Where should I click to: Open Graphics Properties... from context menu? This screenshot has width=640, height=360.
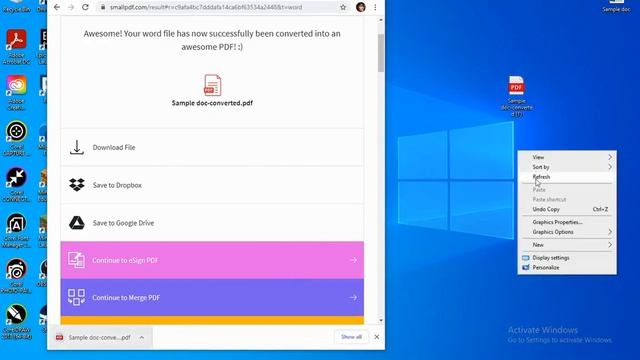point(567,222)
